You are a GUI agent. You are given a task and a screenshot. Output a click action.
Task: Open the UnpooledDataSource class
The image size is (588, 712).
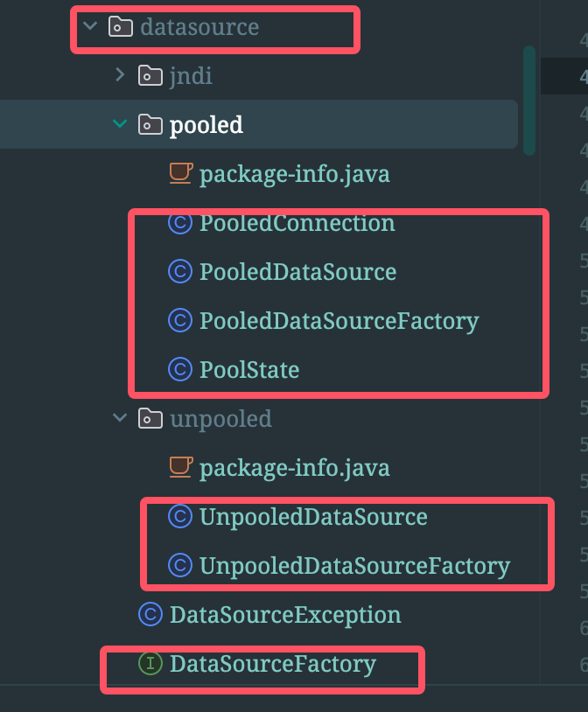(313, 517)
